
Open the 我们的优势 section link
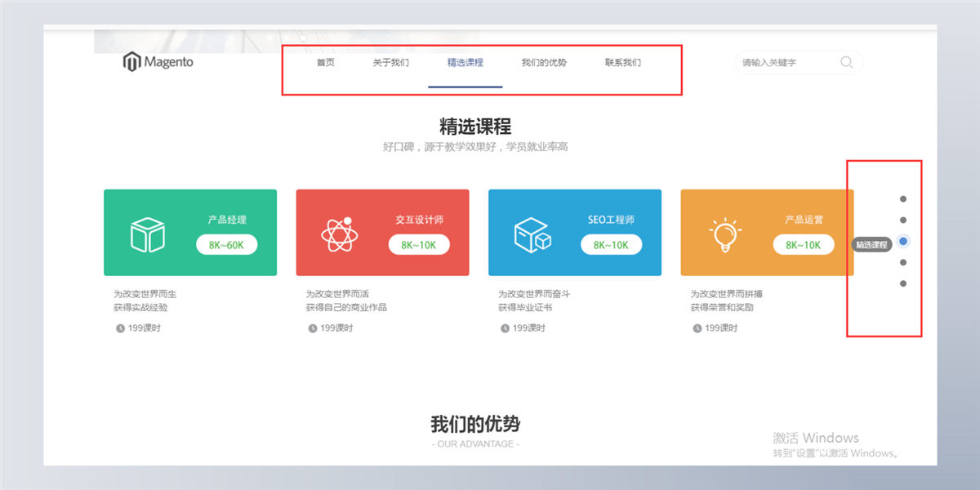(x=543, y=61)
